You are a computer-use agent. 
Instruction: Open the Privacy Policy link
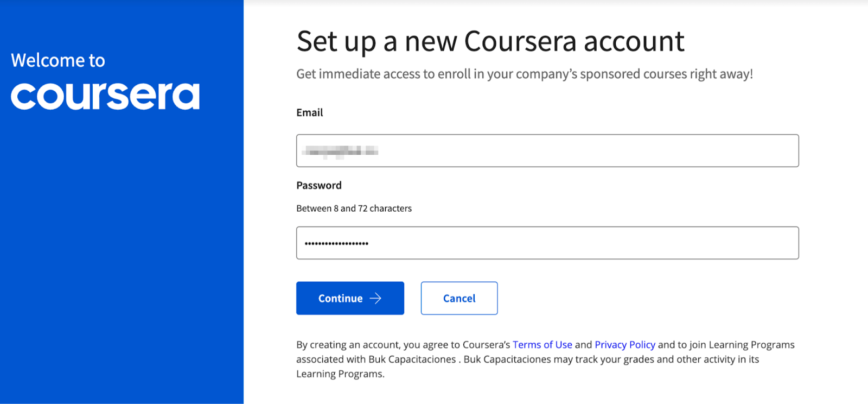624,345
